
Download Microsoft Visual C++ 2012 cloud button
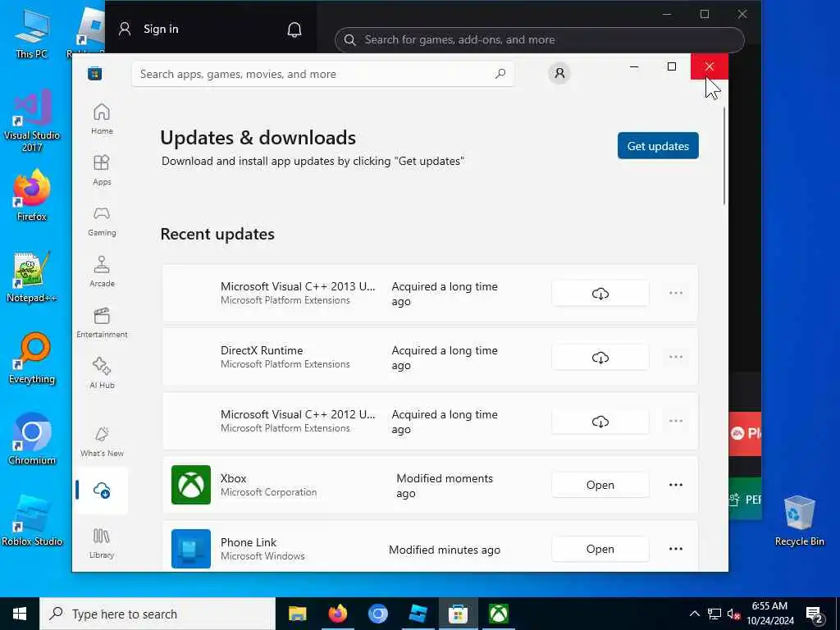tap(600, 422)
